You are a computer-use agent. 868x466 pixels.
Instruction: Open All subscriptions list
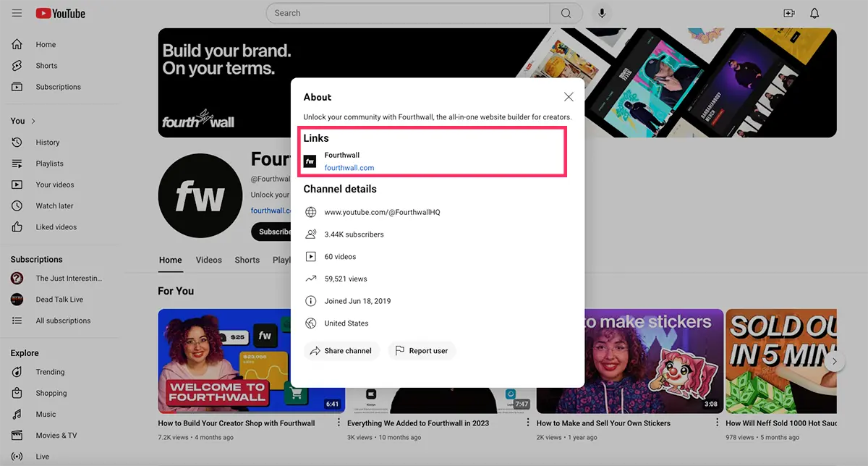click(63, 321)
